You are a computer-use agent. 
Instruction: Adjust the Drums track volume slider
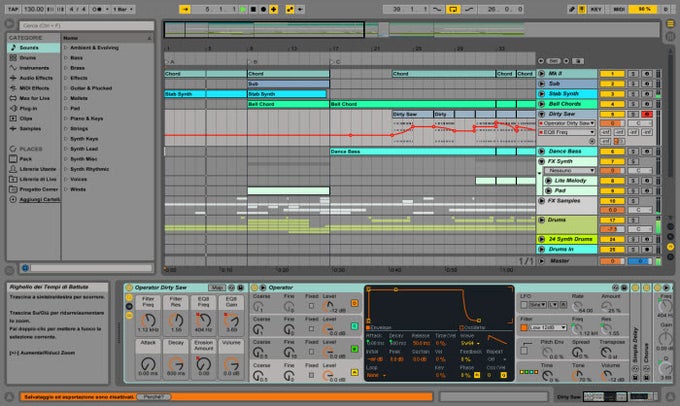point(612,229)
